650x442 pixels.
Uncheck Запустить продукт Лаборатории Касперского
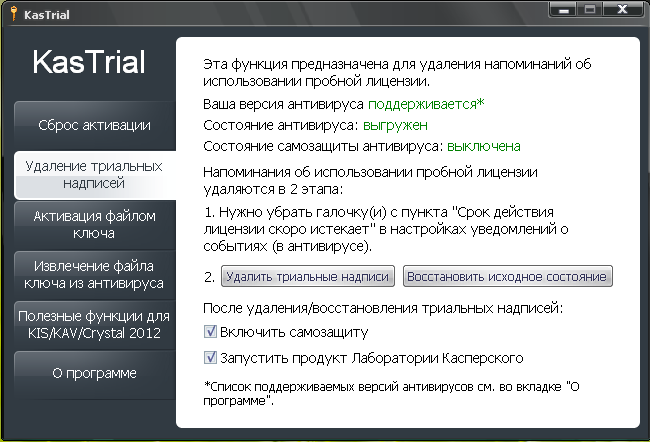point(210,357)
